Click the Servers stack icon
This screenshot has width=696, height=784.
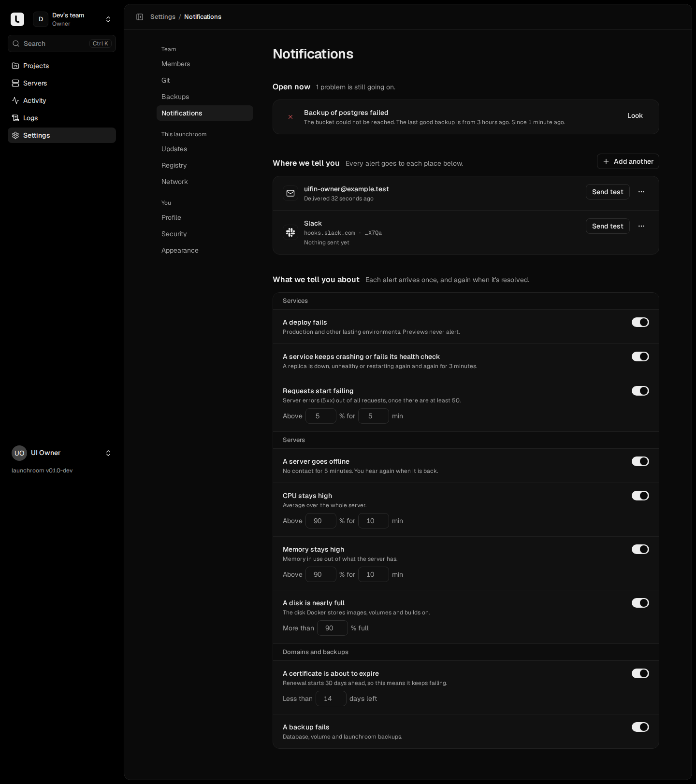(15, 83)
